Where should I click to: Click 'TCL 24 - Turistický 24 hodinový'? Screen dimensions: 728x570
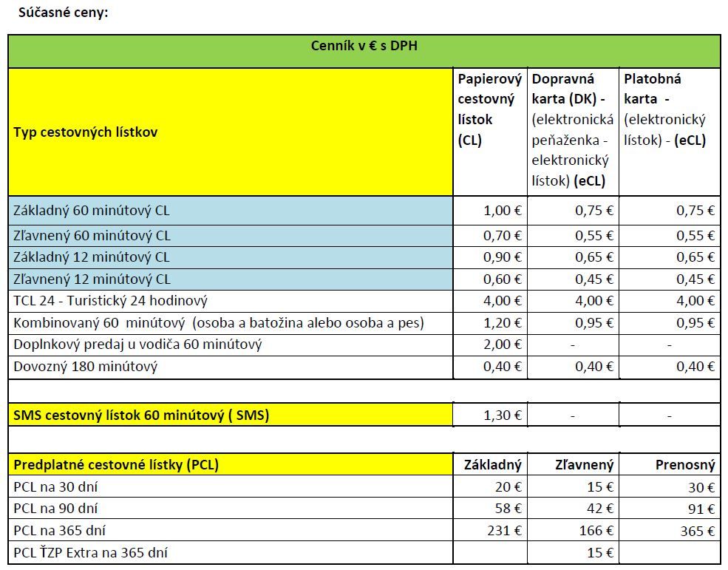pos(111,301)
